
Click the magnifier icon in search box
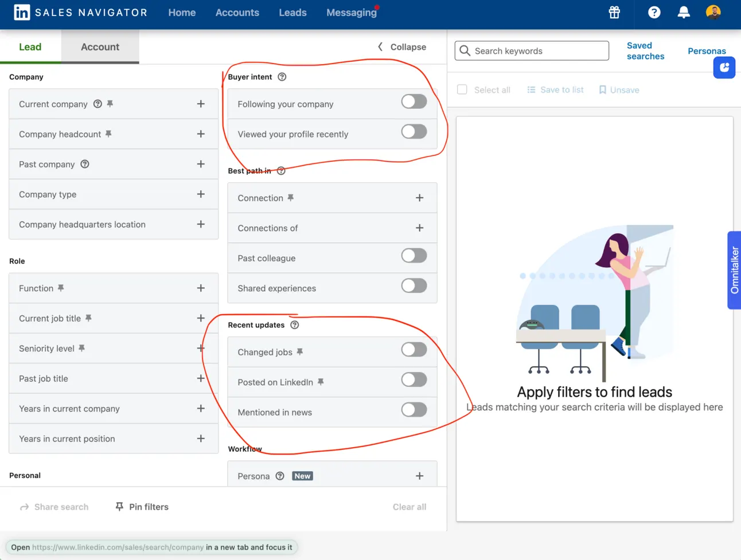465,51
